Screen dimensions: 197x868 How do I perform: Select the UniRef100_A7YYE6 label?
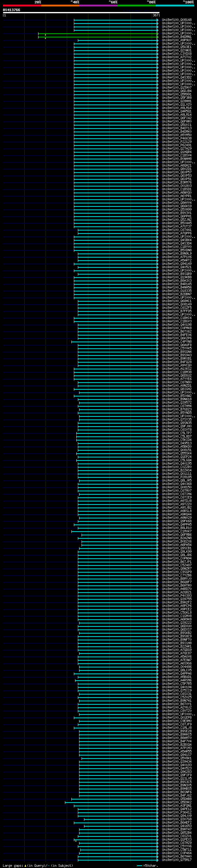177,379
